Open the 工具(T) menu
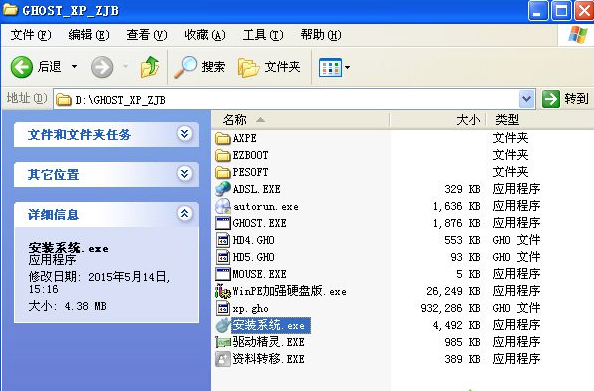Screen dimensions: 594x391 click(x=263, y=35)
